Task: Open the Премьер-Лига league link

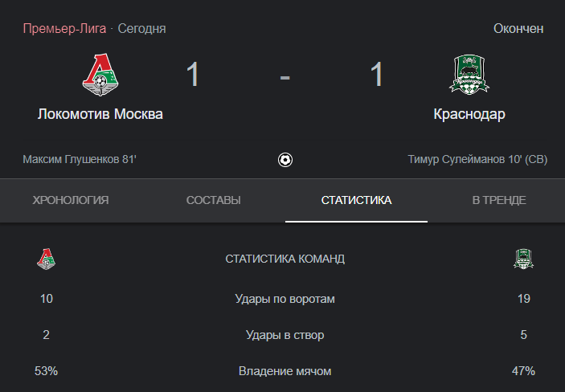Action: click(x=64, y=28)
